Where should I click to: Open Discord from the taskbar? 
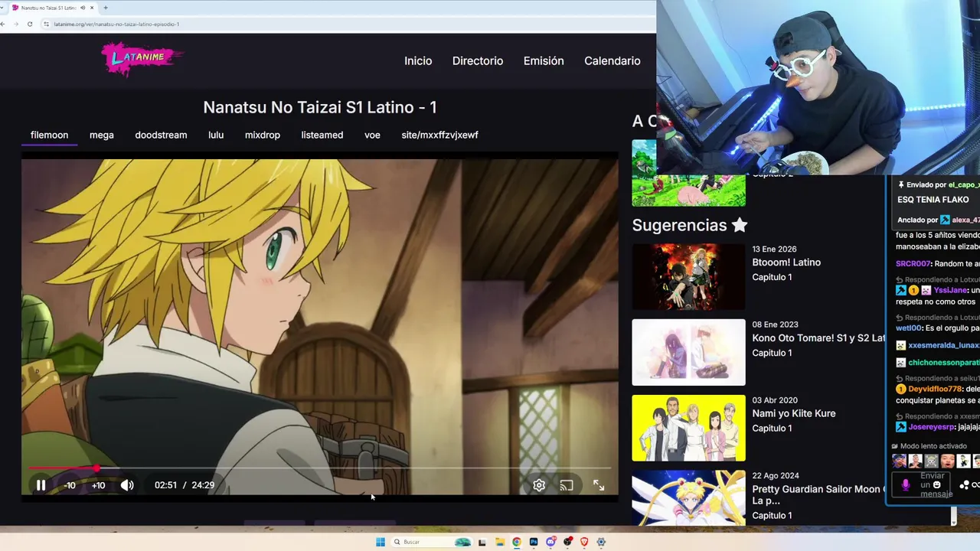[x=550, y=542]
